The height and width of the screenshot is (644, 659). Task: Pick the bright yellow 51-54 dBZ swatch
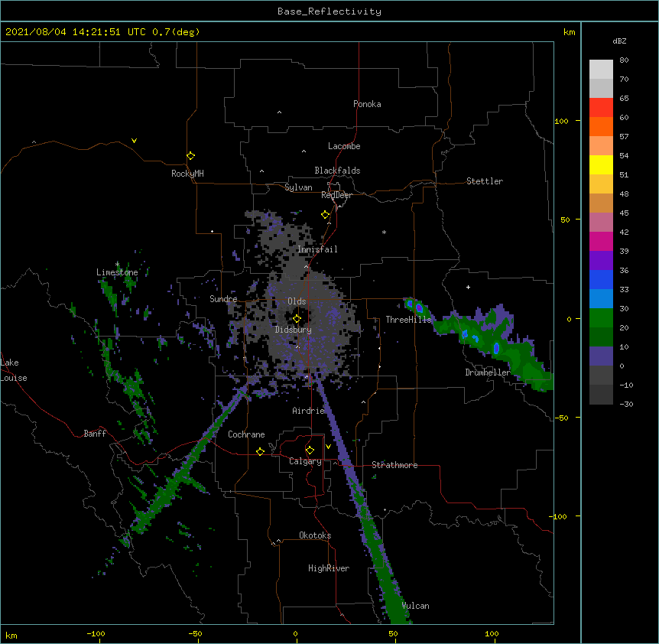pyautogui.click(x=601, y=164)
